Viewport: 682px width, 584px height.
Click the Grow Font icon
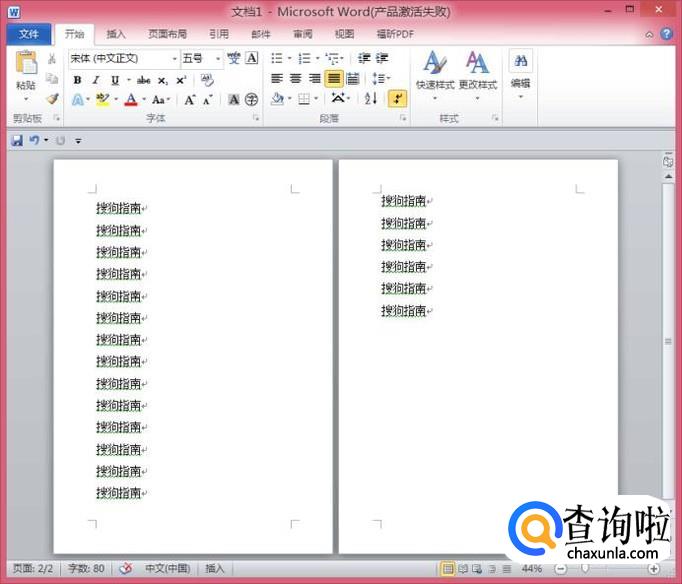coord(190,100)
